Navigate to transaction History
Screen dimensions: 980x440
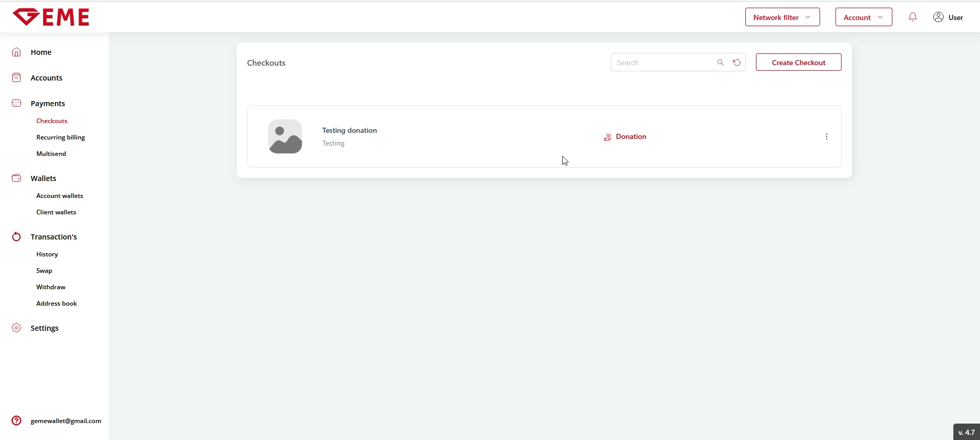[47, 254]
